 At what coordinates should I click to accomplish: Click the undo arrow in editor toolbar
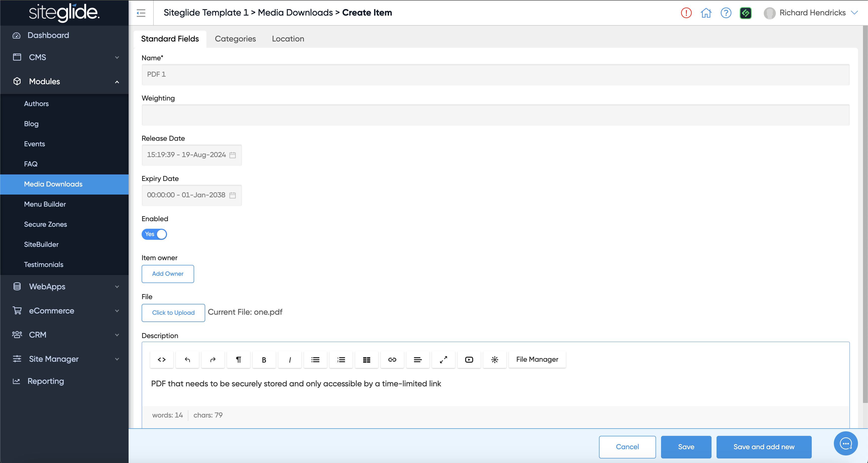[187, 359]
